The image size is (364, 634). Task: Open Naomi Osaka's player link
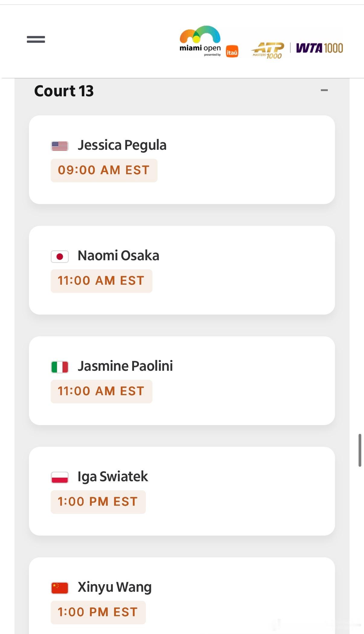point(118,255)
